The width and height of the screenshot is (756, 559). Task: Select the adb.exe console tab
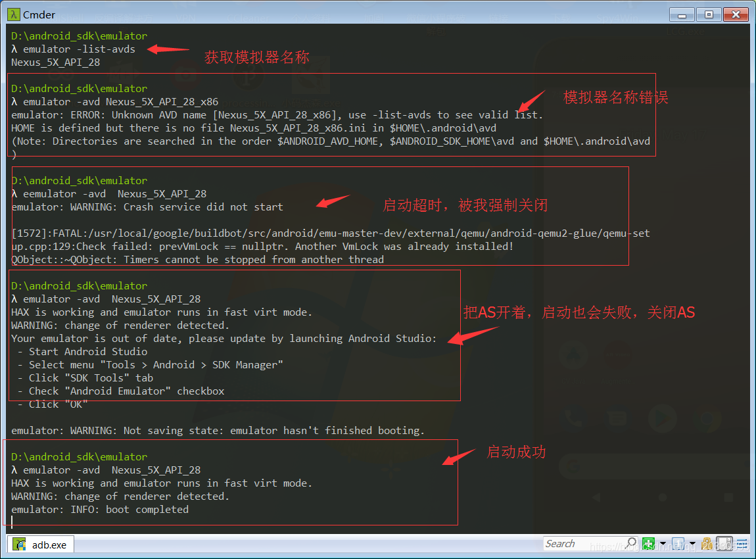(41, 545)
